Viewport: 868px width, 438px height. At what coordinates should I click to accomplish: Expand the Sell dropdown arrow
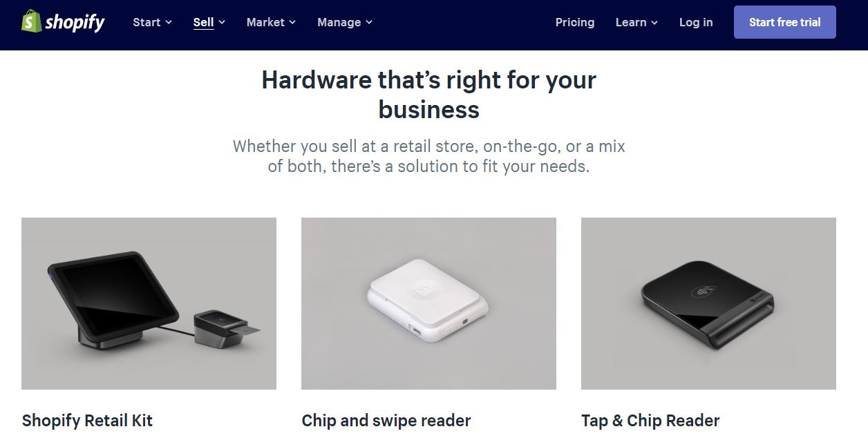click(x=222, y=22)
